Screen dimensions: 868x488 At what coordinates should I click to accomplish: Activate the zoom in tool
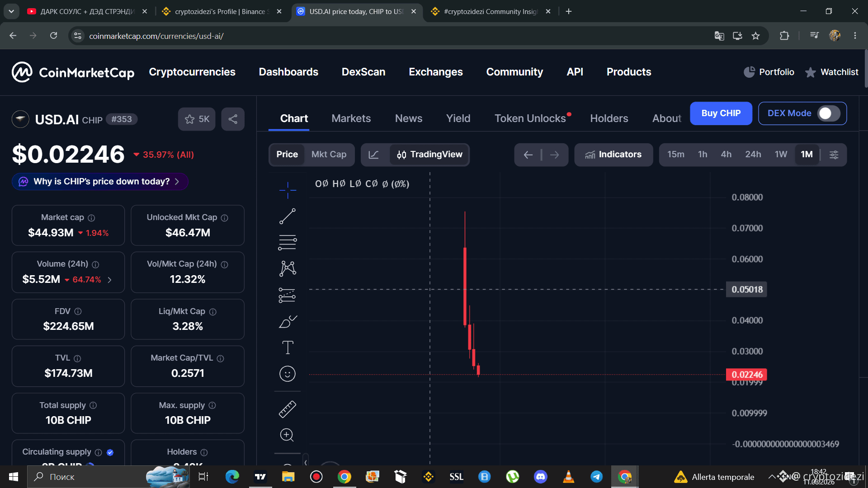coord(288,435)
